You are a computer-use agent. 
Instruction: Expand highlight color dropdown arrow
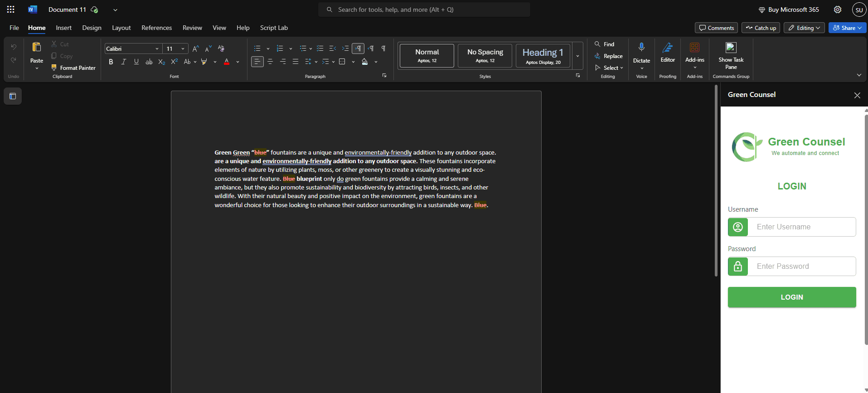[x=215, y=62]
